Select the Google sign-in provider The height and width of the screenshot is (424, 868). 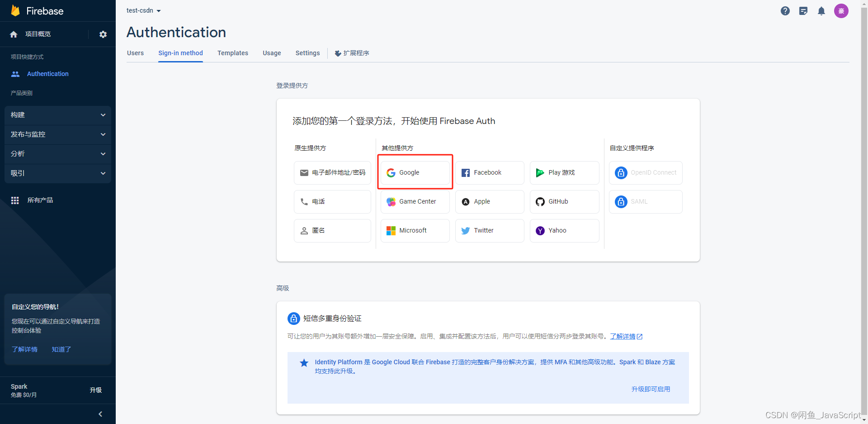tap(415, 172)
